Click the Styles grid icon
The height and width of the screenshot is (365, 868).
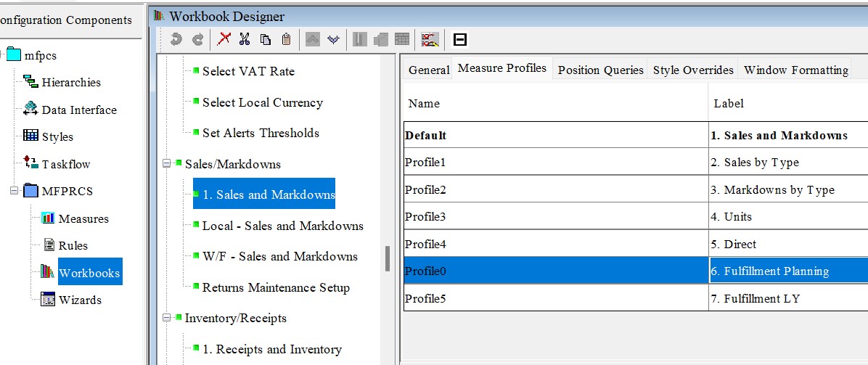click(30, 136)
